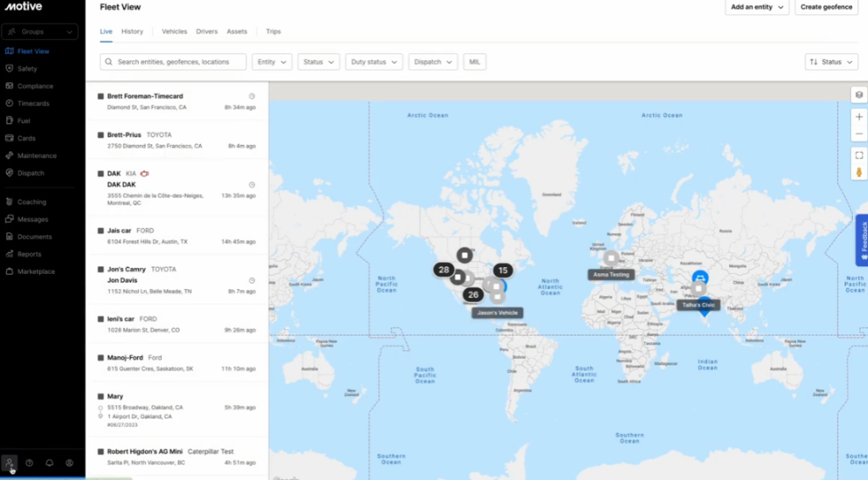This screenshot has width=868, height=480.
Task: Open the Duty status dropdown
Action: tap(374, 62)
